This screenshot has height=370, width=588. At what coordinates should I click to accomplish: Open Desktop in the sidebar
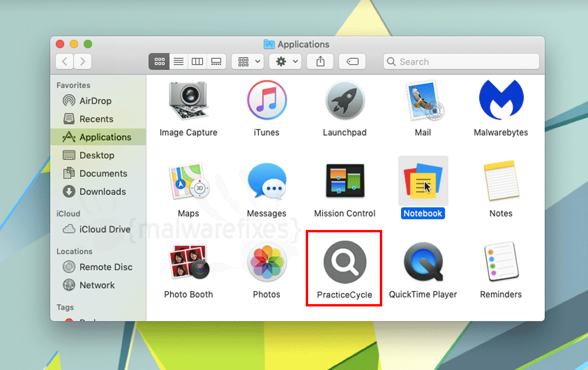point(98,155)
